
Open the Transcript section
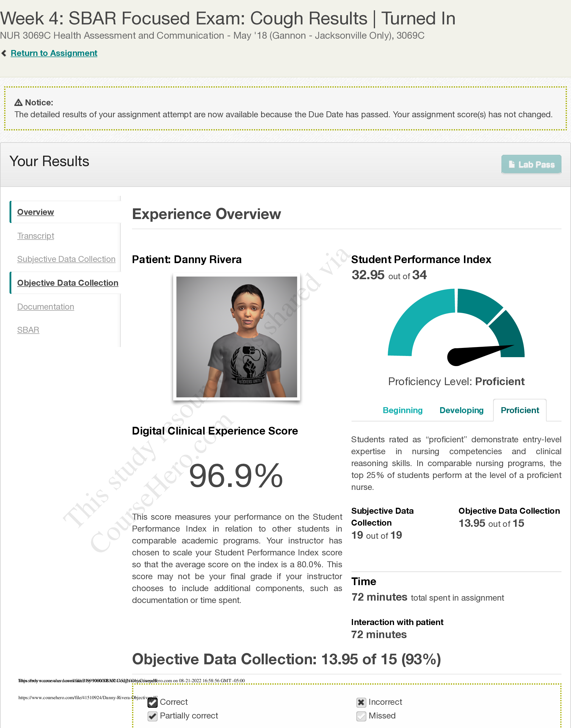click(x=35, y=236)
